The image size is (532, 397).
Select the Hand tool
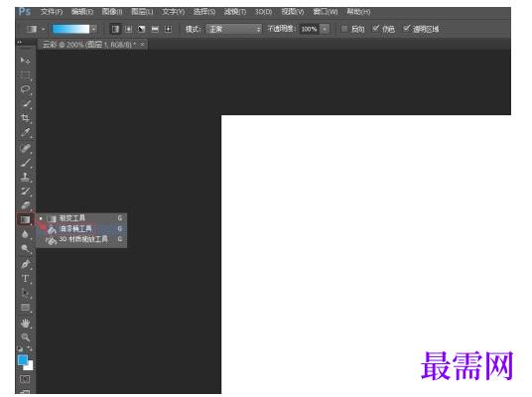coord(26,323)
